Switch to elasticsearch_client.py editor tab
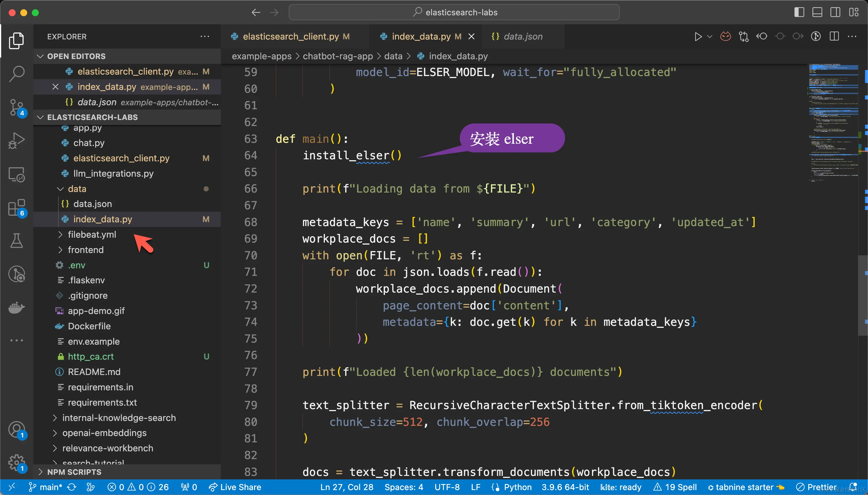868x495 pixels. pos(290,36)
